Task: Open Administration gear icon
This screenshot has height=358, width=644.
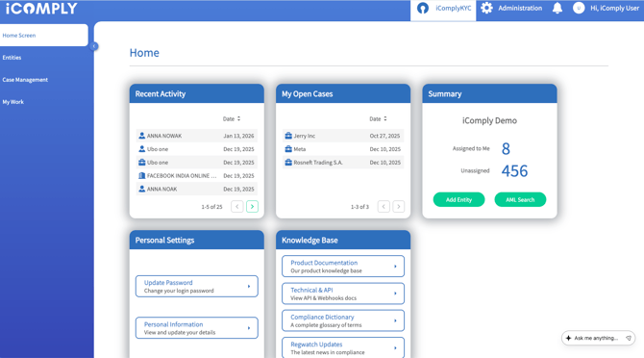Action: pos(486,8)
